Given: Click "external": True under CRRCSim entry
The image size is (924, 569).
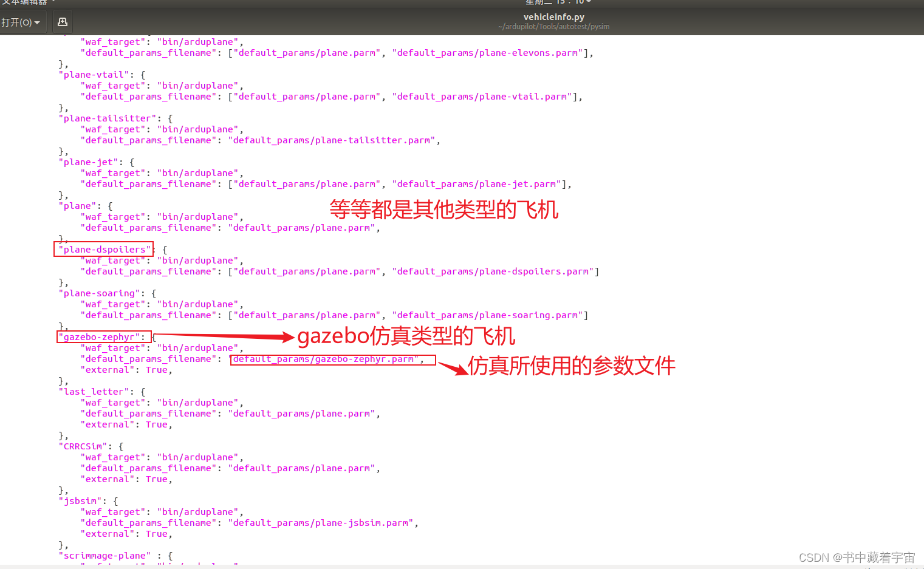Looking at the screenshot, I should point(126,479).
